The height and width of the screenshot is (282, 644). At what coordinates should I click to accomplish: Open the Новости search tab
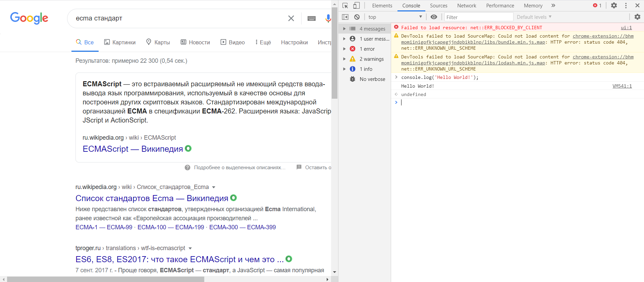point(195,42)
